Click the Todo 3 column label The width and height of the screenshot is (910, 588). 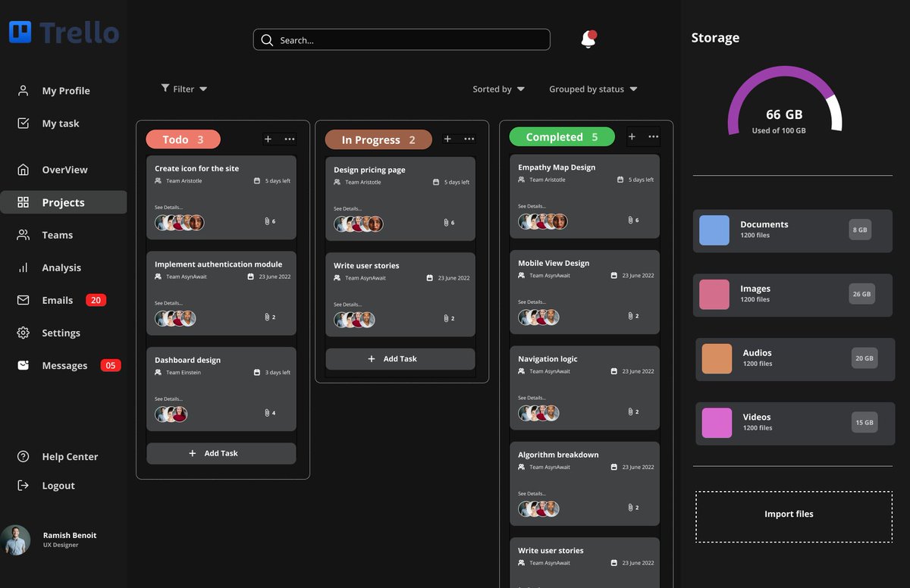(x=183, y=139)
